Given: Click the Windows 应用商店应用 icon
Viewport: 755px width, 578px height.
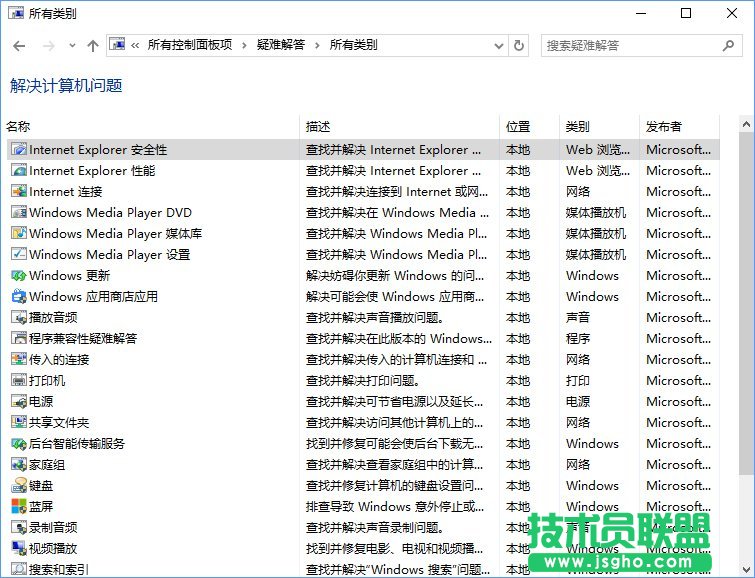Looking at the screenshot, I should (x=19, y=296).
